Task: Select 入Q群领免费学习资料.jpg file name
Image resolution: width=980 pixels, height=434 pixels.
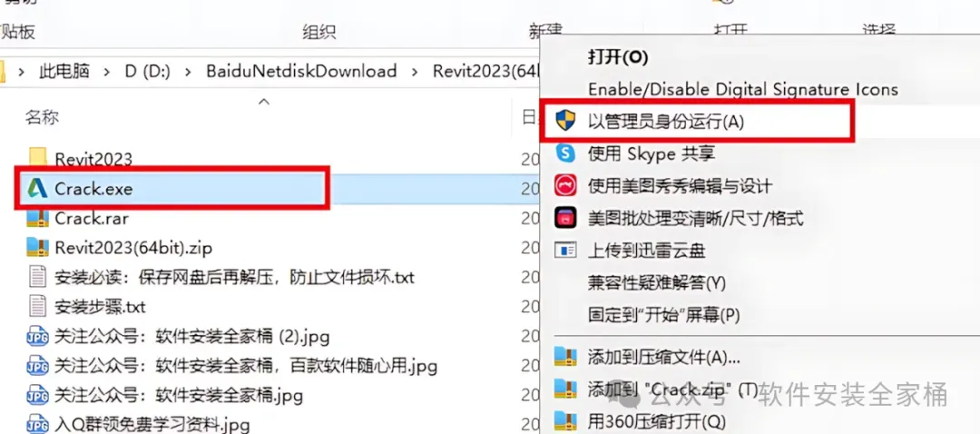Action: (x=152, y=425)
